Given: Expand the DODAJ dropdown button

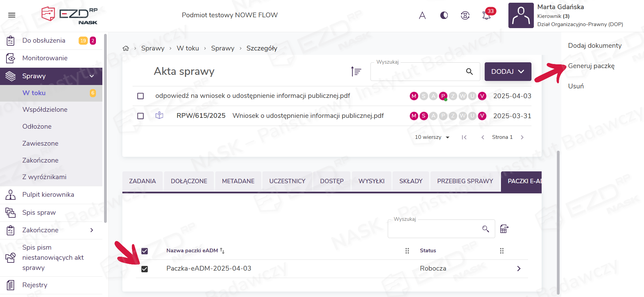Looking at the screenshot, I should (507, 71).
